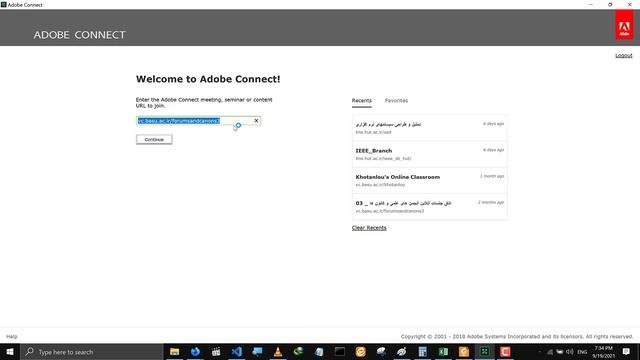Image resolution: width=640 pixels, height=360 pixels.
Task: Open Microsoft Excel from taskbar
Action: point(443,351)
